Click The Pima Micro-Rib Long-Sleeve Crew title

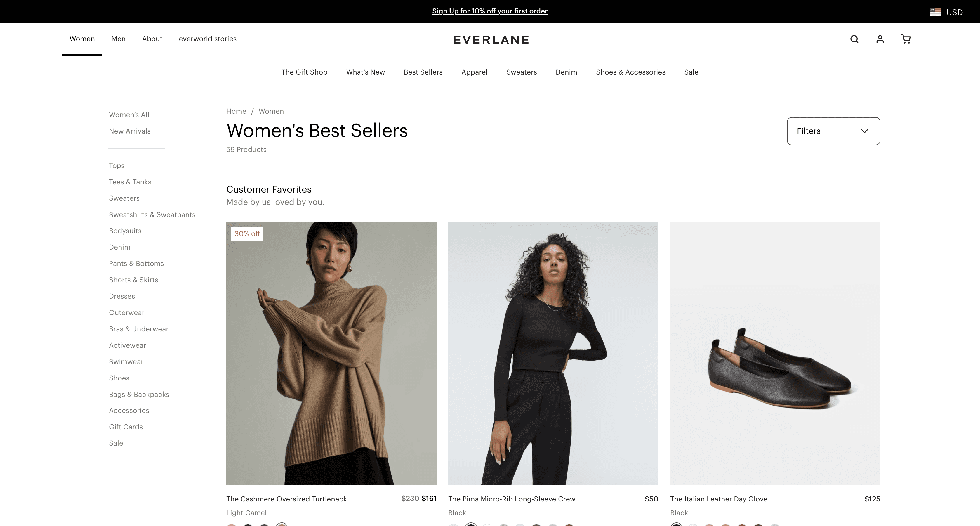pos(512,499)
